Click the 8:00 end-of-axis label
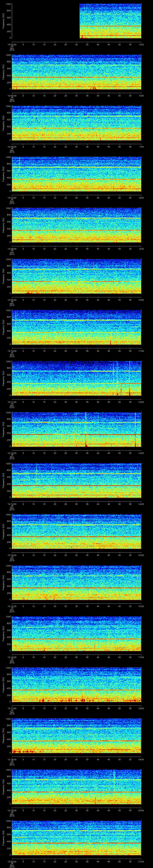Image resolution: width=153 pixels, height=868 pixels. 141,198
